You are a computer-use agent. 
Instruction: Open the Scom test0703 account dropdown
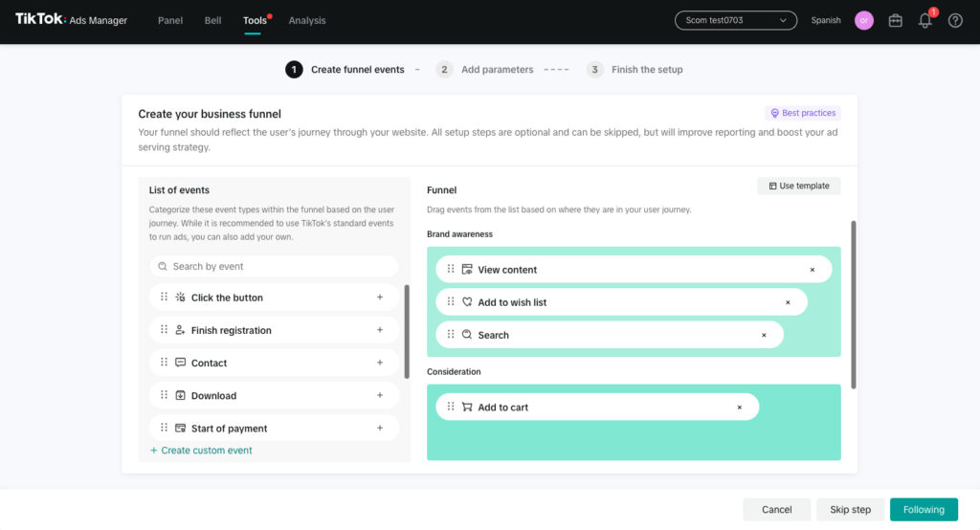click(735, 20)
